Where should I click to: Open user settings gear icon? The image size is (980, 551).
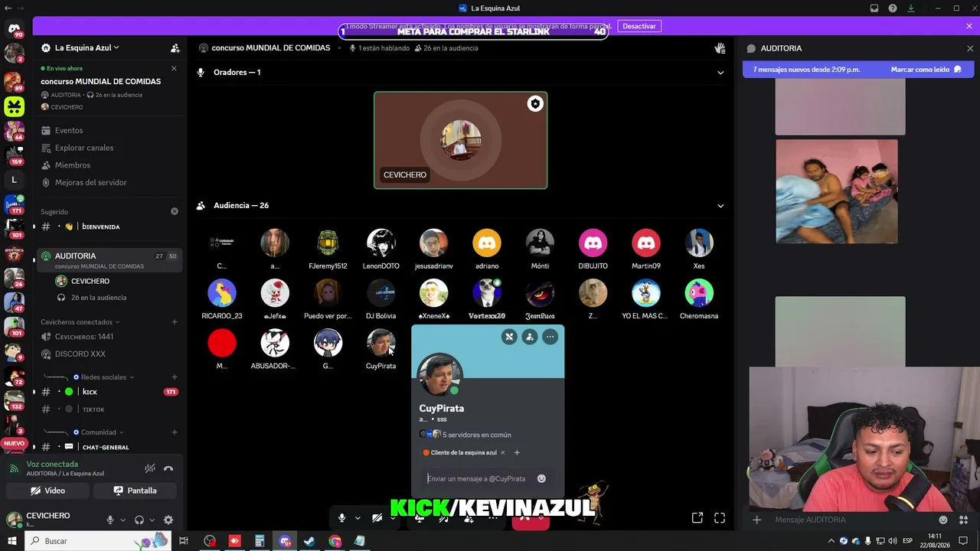tap(168, 520)
